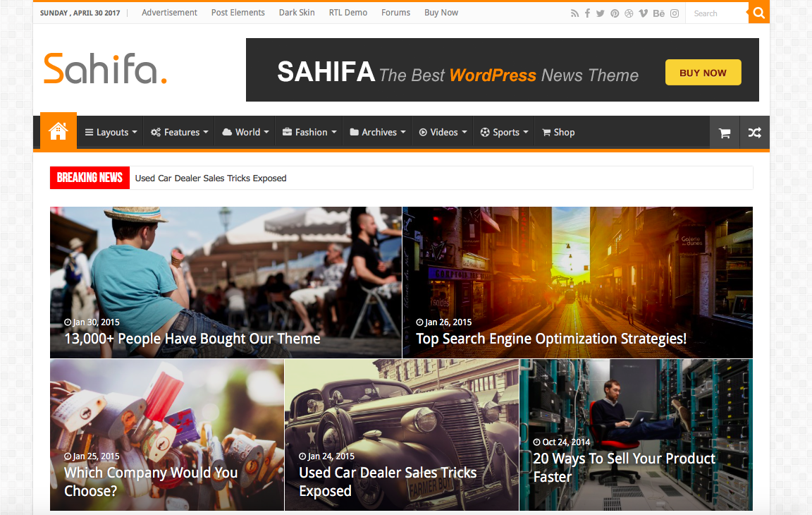This screenshot has width=812, height=515.
Task: Click the 'SUNDAY , APRIL 30 2017' date
Action: click(80, 13)
